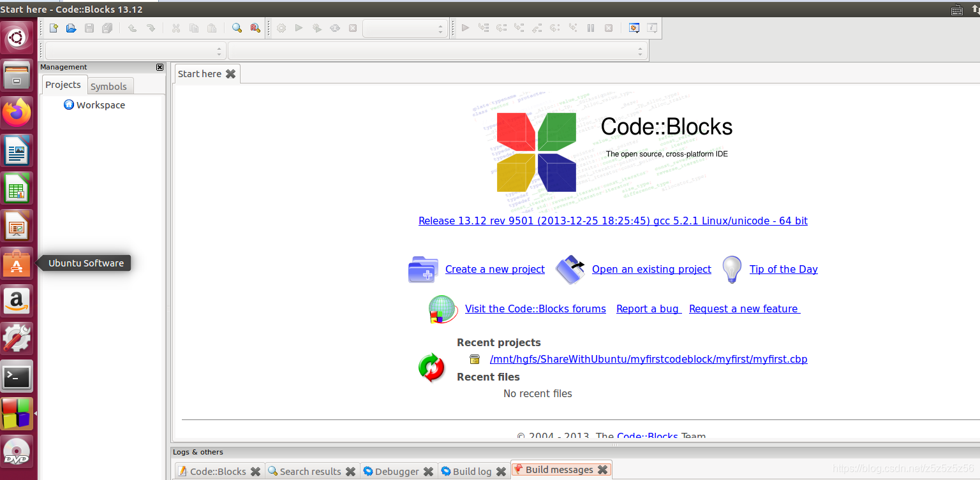Click the Abort build icon
The image size is (980, 480).
point(353,28)
